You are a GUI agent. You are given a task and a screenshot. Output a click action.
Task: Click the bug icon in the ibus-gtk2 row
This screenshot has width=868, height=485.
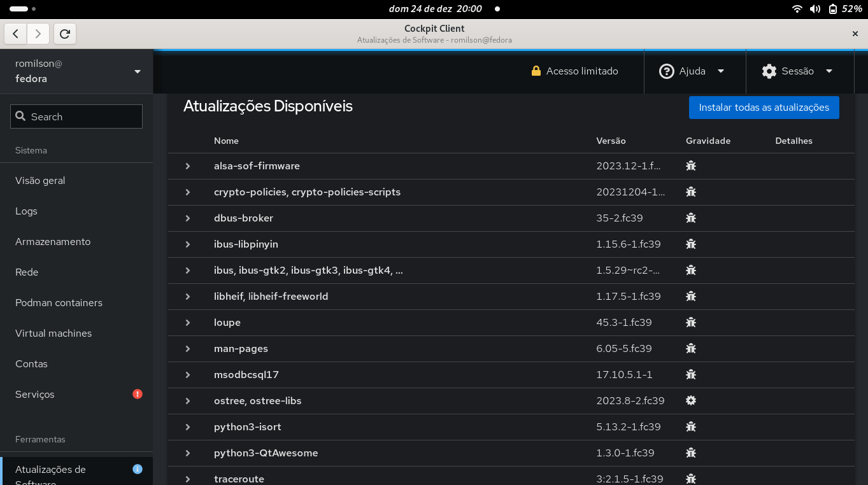point(691,271)
